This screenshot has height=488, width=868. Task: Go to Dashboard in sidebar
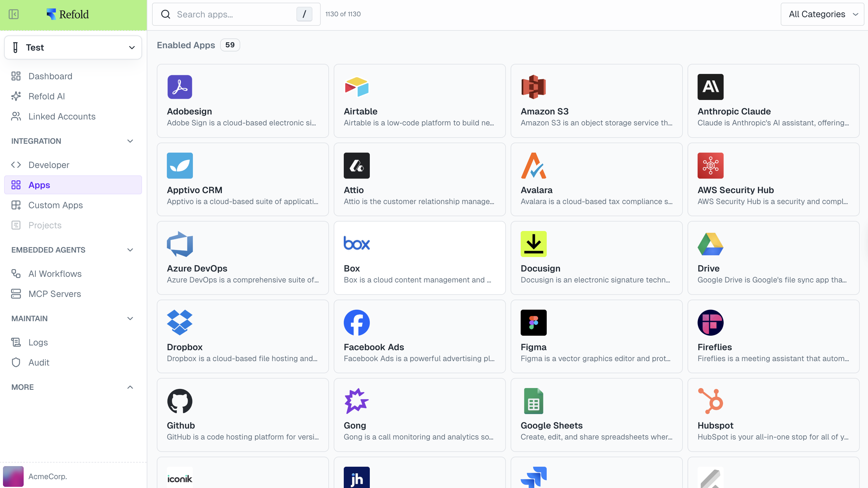click(x=50, y=76)
